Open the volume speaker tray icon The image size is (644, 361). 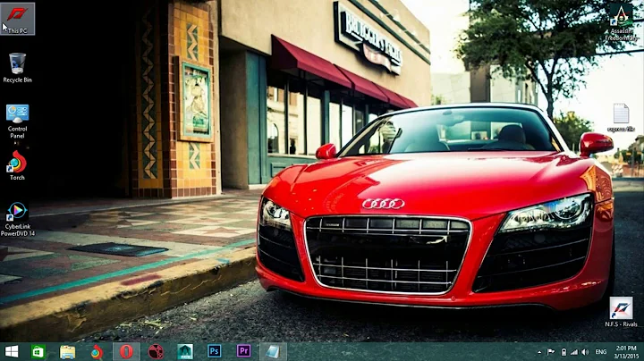pyautogui.click(x=585, y=352)
